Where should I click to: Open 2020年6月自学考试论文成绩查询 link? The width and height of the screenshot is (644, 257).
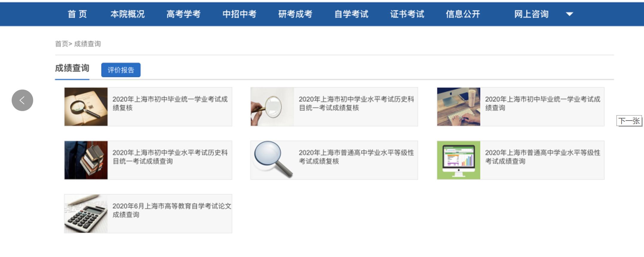172,210
